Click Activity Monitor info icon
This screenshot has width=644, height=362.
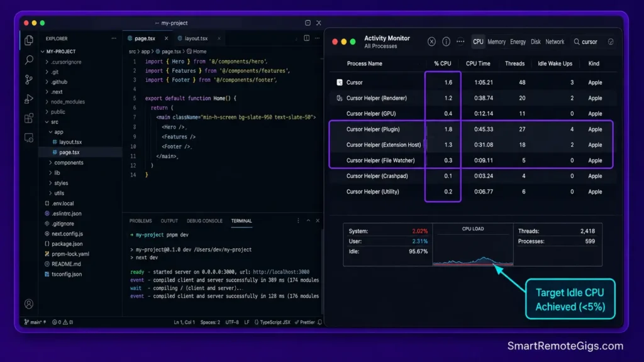pyautogui.click(x=446, y=41)
